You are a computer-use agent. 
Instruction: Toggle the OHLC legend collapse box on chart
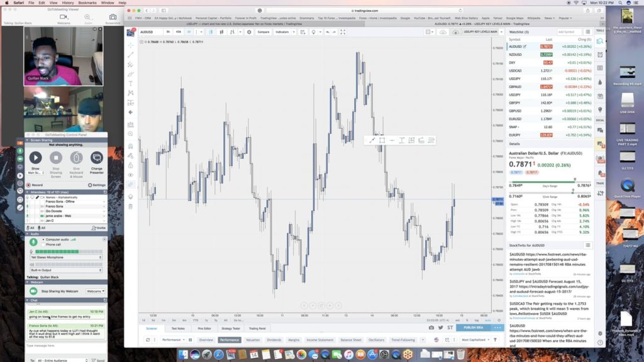click(142, 42)
